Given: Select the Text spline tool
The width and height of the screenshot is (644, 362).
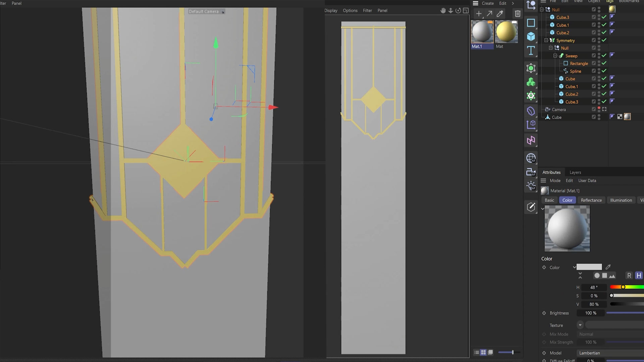Looking at the screenshot, I should [x=531, y=51].
